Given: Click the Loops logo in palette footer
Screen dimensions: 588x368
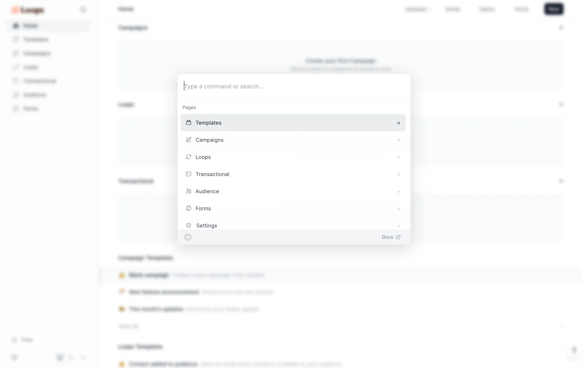Looking at the screenshot, I should pos(188,237).
